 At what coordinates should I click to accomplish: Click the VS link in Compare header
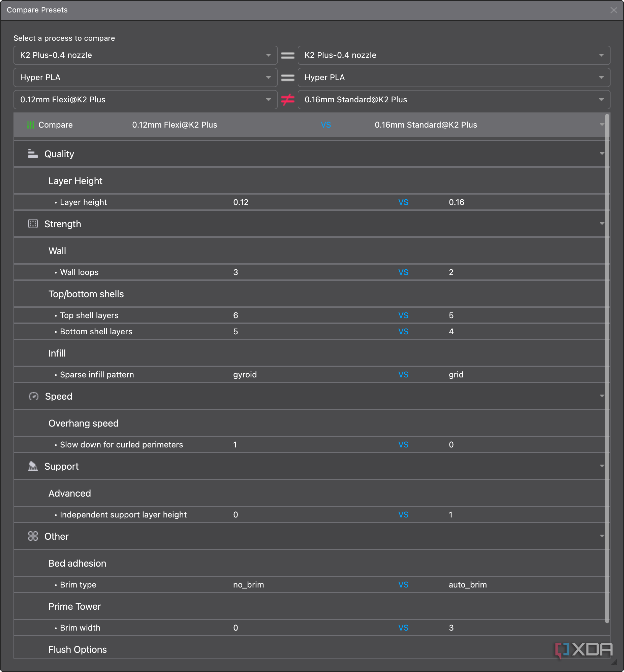[326, 125]
